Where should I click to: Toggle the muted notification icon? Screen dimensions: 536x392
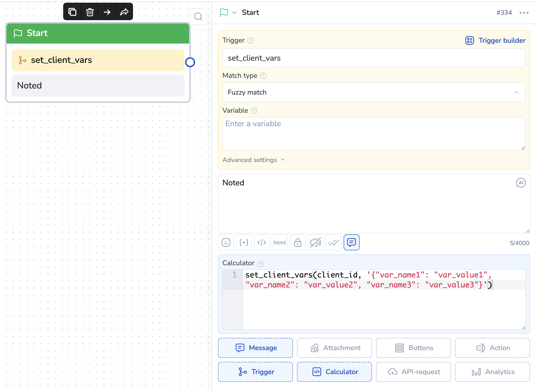click(315, 242)
